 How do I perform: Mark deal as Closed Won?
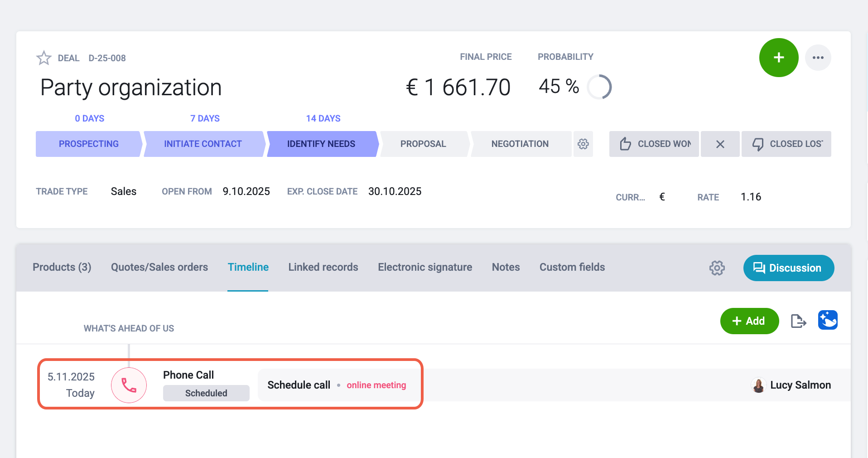tap(654, 144)
